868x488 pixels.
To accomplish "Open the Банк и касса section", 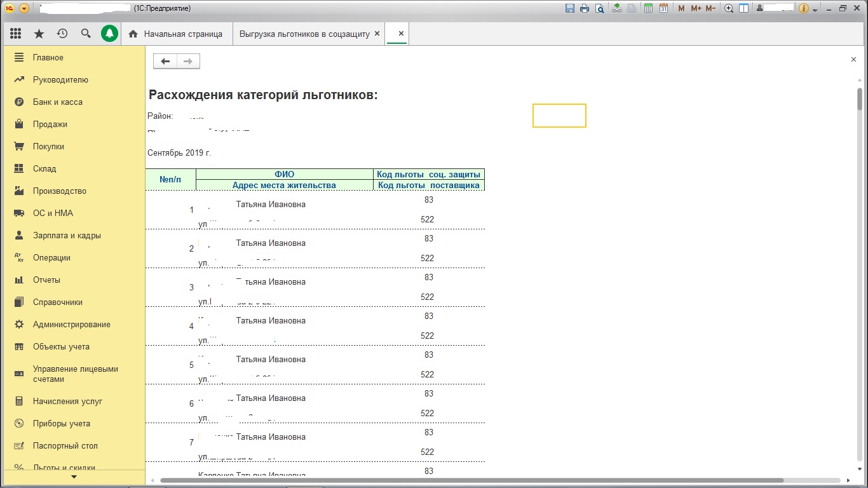I will pyautogui.click(x=73, y=102).
